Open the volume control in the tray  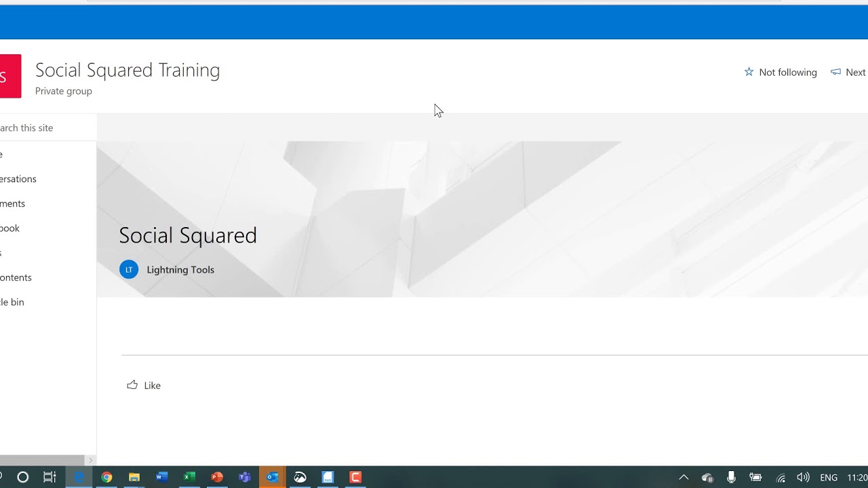click(803, 477)
